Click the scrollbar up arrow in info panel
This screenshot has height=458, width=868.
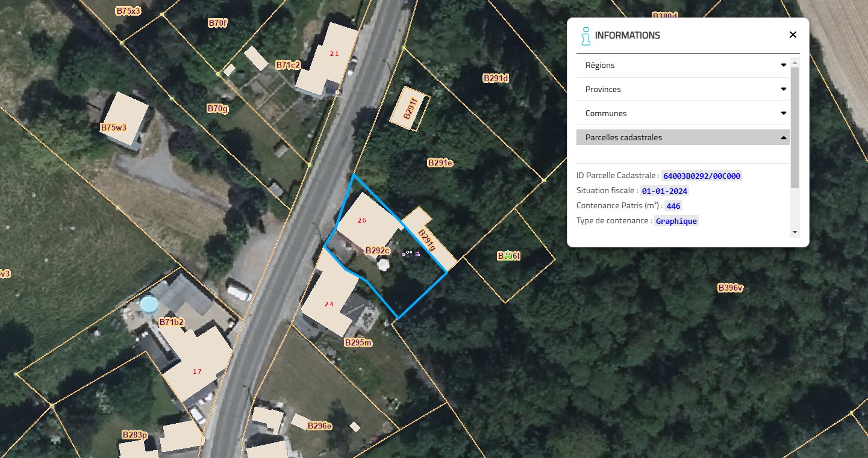795,63
